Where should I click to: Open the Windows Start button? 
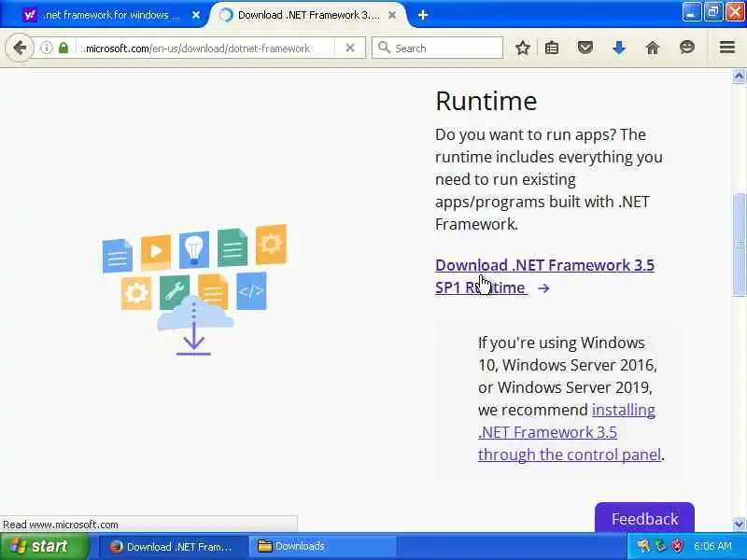[x=44, y=546]
